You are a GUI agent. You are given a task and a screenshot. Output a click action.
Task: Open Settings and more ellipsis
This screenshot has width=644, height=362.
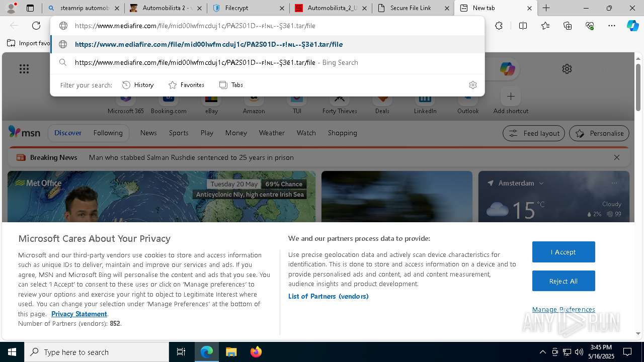[x=612, y=26]
